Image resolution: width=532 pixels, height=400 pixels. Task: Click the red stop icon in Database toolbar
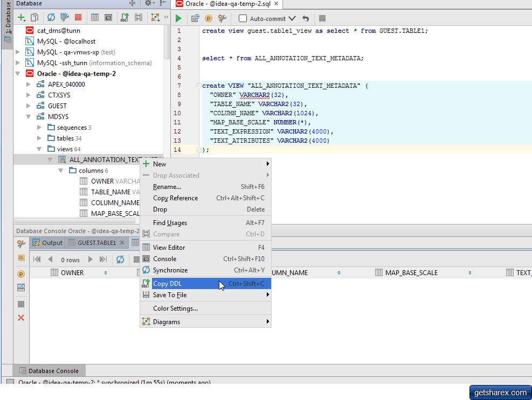coord(78,17)
